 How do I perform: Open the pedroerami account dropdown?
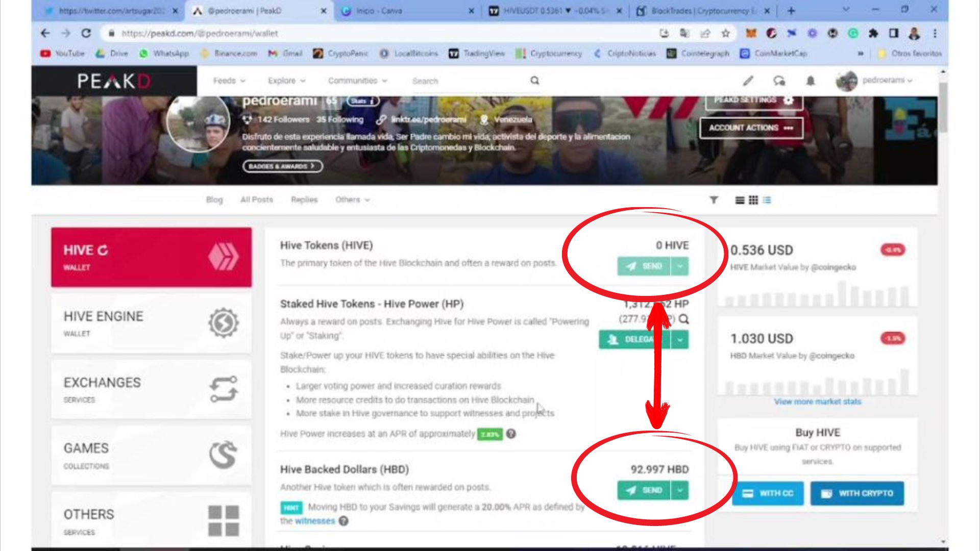pyautogui.click(x=887, y=80)
